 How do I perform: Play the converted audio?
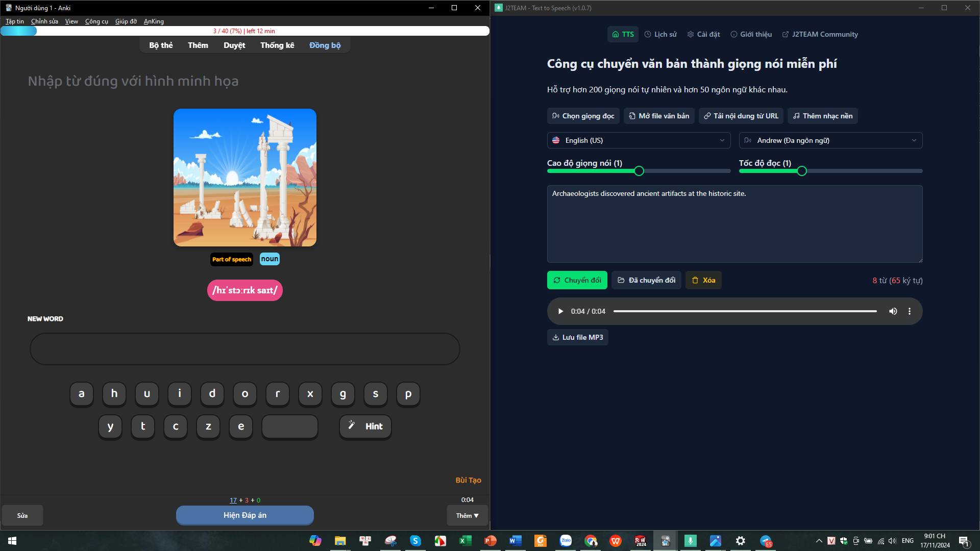560,311
